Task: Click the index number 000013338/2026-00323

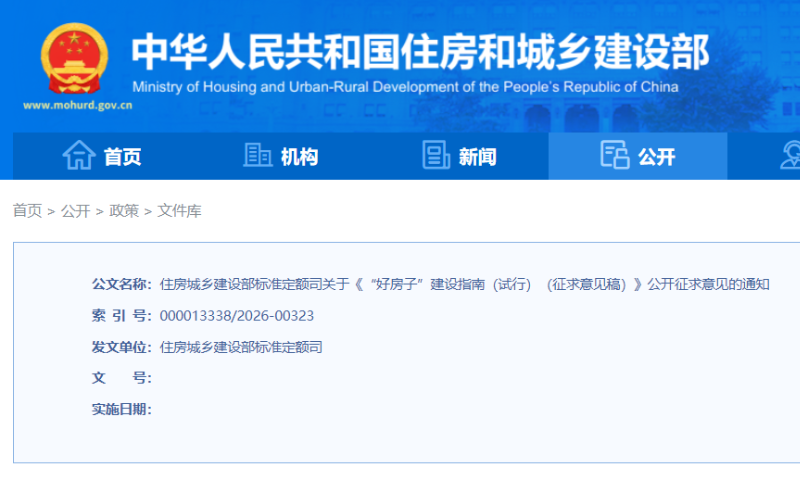Action: [x=237, y=316]
